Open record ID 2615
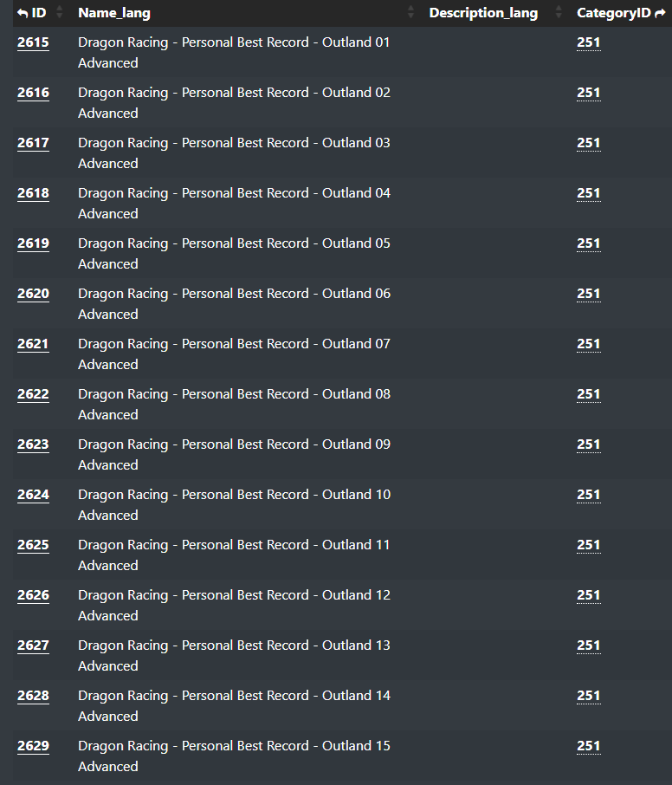This screenshot has height=785, width=672. (33, 42)
